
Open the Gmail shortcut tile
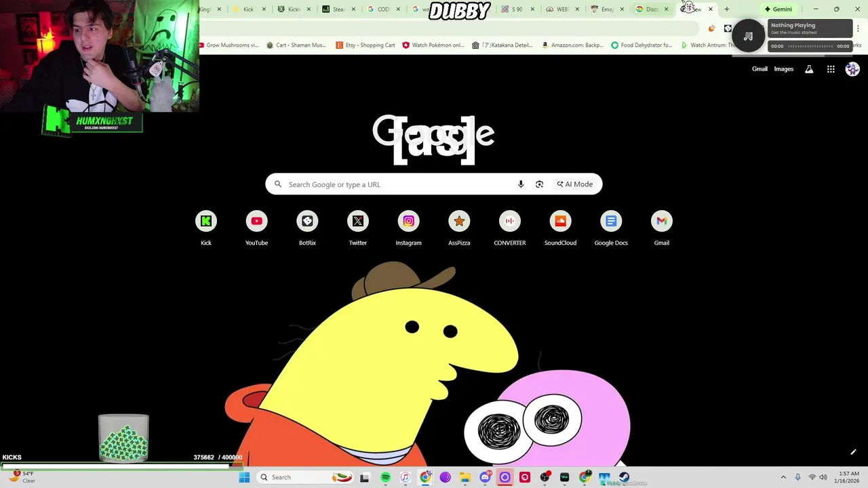tap(661, 228)
